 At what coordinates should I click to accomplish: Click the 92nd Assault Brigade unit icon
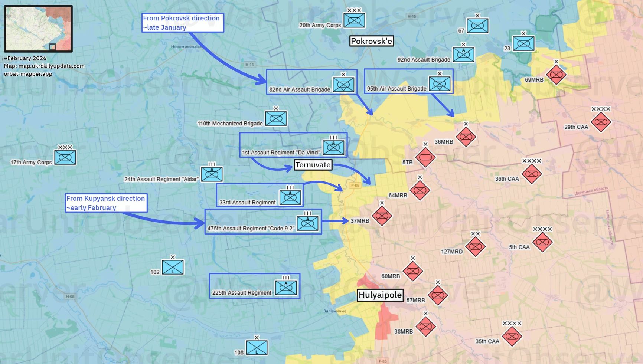463,55
